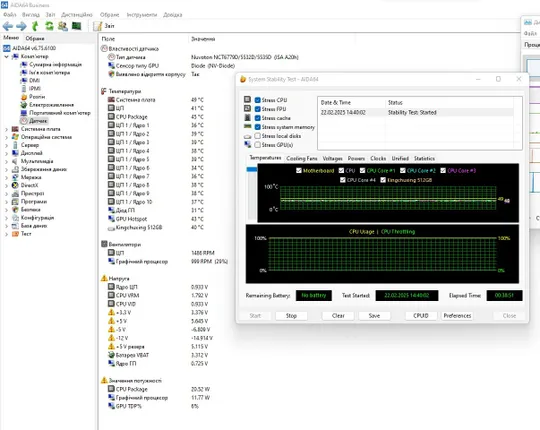540x430 pixels.
Task: Uncheck Stress system memory
Action: click(257, 127)
